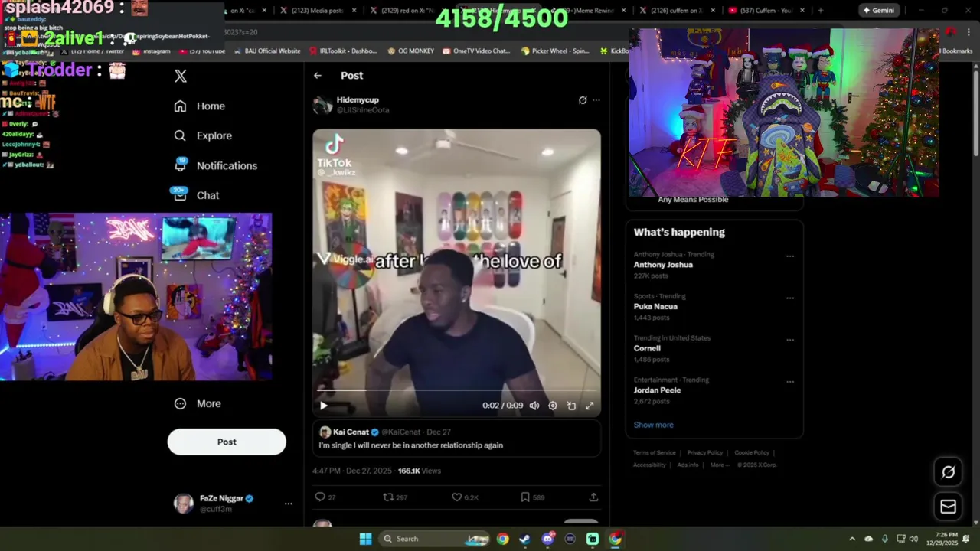
Task: Open OmeTV Video Chat bookmark
Action: click(x=475, y=51)
